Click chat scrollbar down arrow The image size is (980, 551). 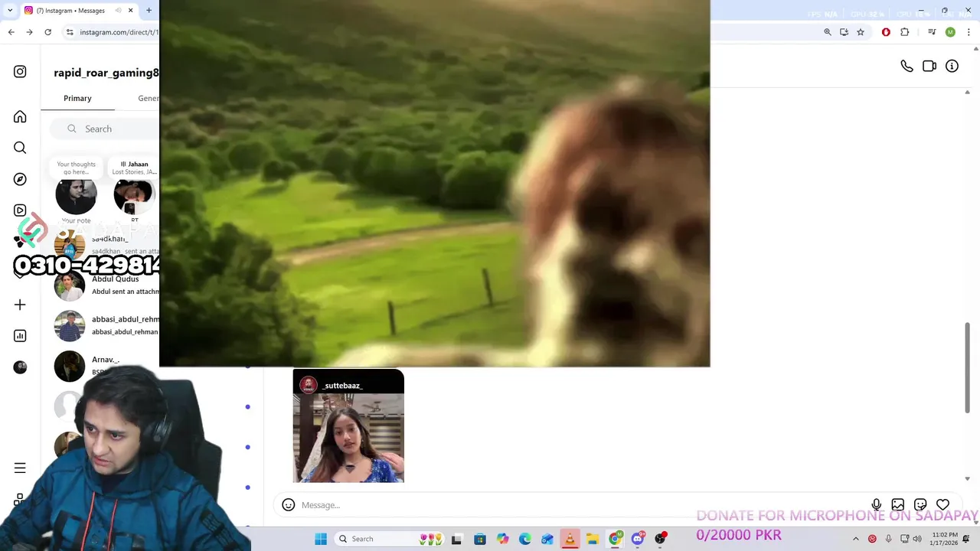click(x=967, y=479)
